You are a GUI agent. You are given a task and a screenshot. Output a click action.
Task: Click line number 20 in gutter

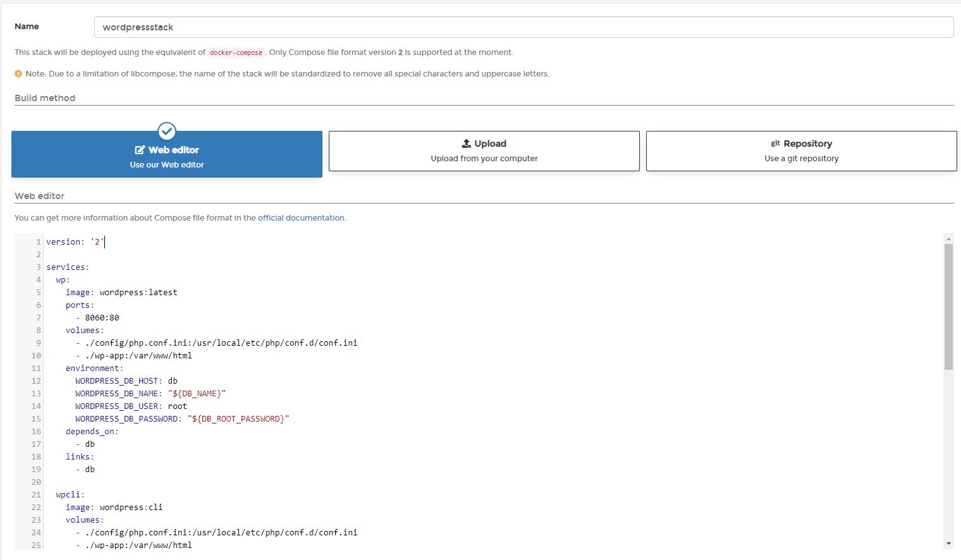click(x=36, y=482)
